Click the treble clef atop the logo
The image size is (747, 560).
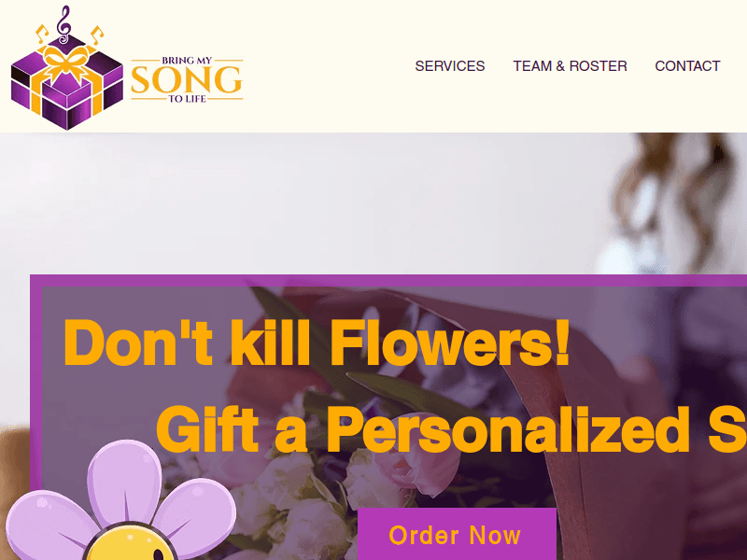point(63,24)
